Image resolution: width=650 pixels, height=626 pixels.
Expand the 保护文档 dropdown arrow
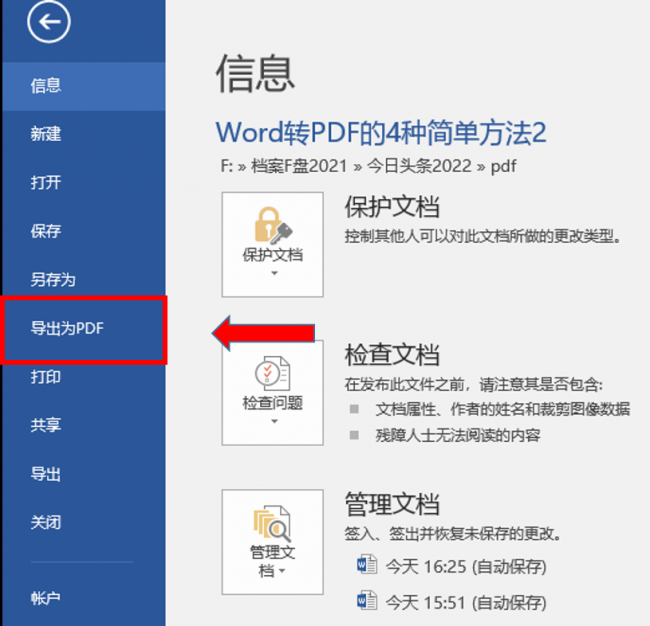click(x=274, y=273)
